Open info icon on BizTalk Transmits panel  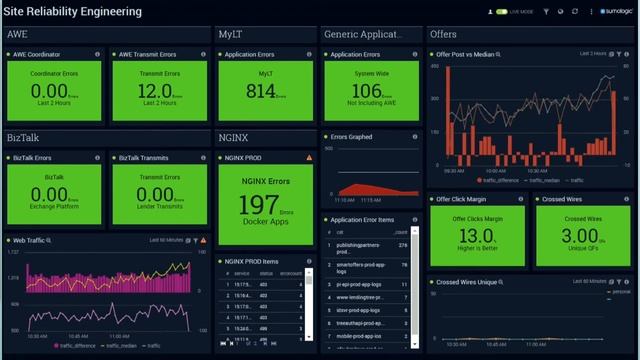click(203, 158)
